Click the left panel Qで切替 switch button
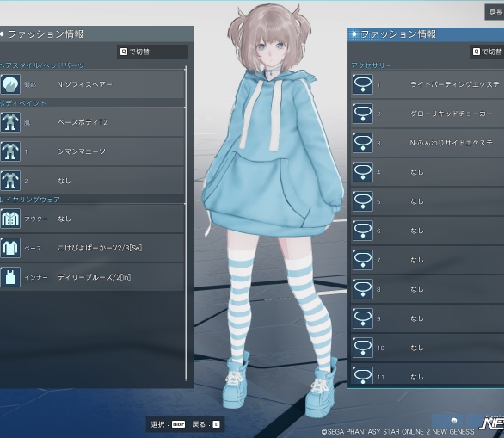This screenshot has height=438, width=504. click(152, 52)
